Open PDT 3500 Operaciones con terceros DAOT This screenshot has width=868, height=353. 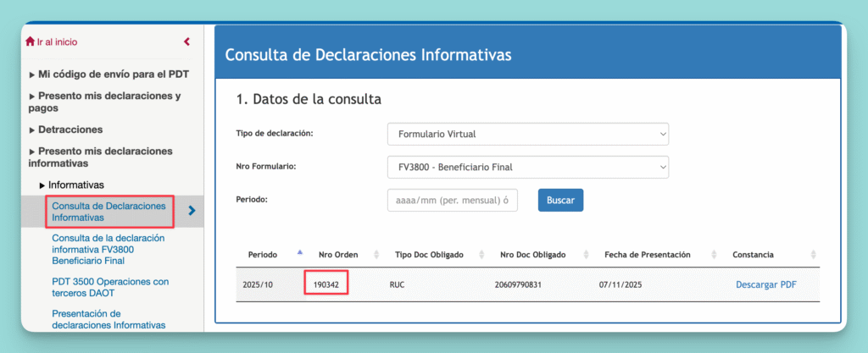tap(110, 287)
